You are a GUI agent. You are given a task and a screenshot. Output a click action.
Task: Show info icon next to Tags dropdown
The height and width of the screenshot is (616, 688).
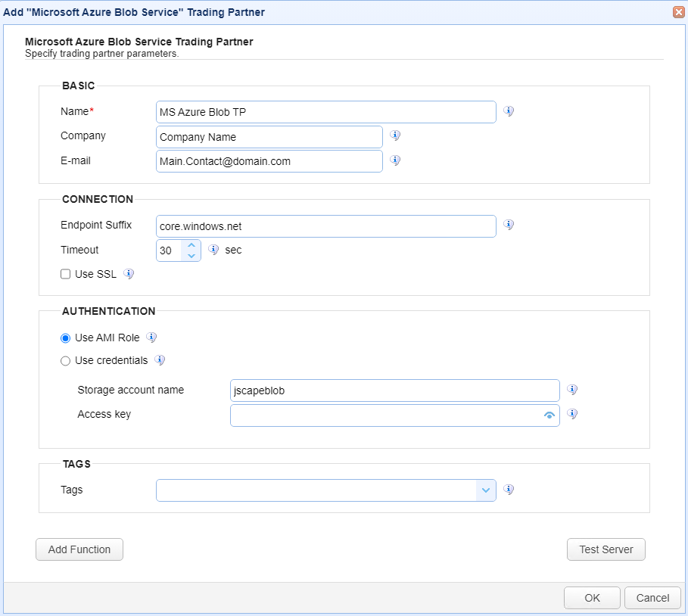click(509, 489)
